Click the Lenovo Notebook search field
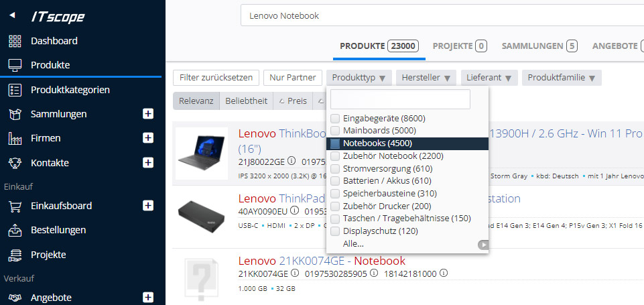644x305 pixels. pyautogui.click(x=442, y=16)
